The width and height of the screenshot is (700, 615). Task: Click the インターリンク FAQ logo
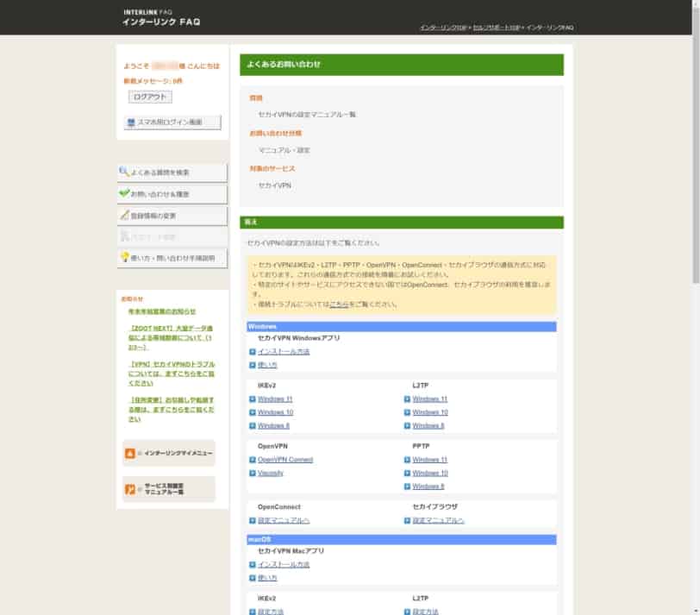[x=161, y=18]
